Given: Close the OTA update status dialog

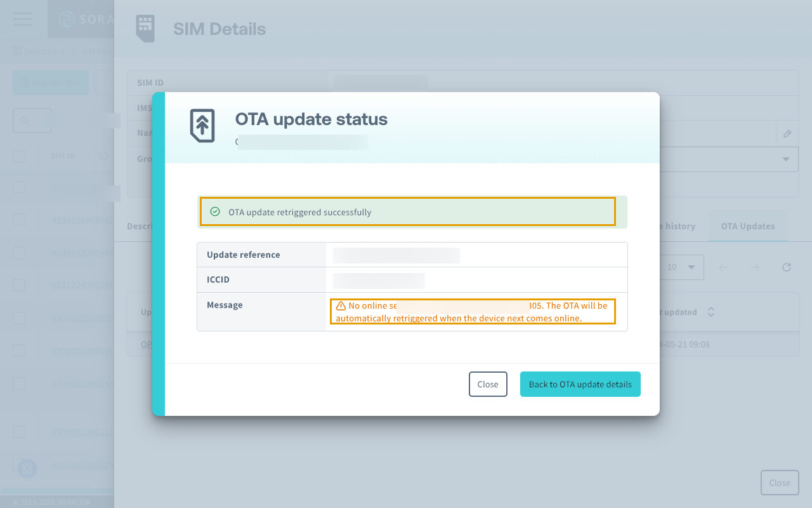Looking at the screenshot, I should click(x=487, y=384).
